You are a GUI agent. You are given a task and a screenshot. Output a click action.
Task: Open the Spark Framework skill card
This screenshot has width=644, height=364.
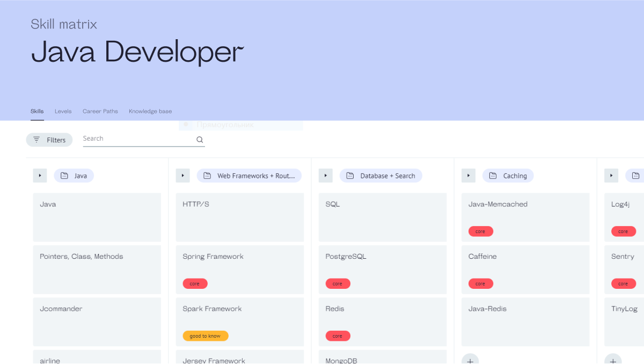[x=240, y=322]
